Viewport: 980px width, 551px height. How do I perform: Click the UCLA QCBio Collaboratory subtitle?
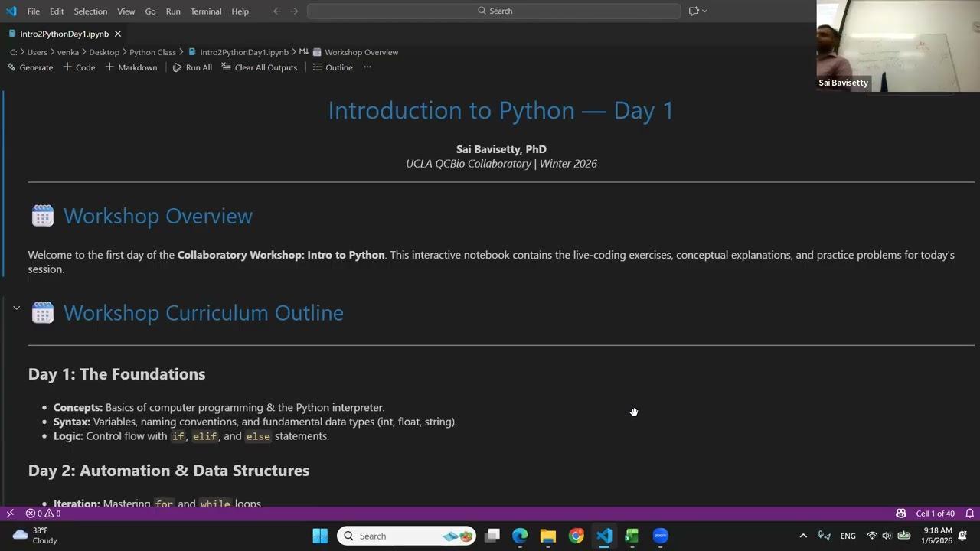click(501, 164)
